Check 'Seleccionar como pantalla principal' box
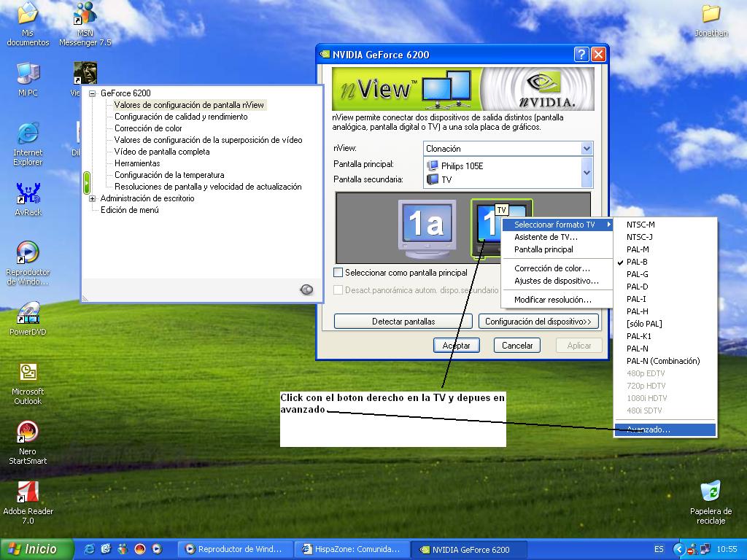747x560 pixels. [338, 273]
